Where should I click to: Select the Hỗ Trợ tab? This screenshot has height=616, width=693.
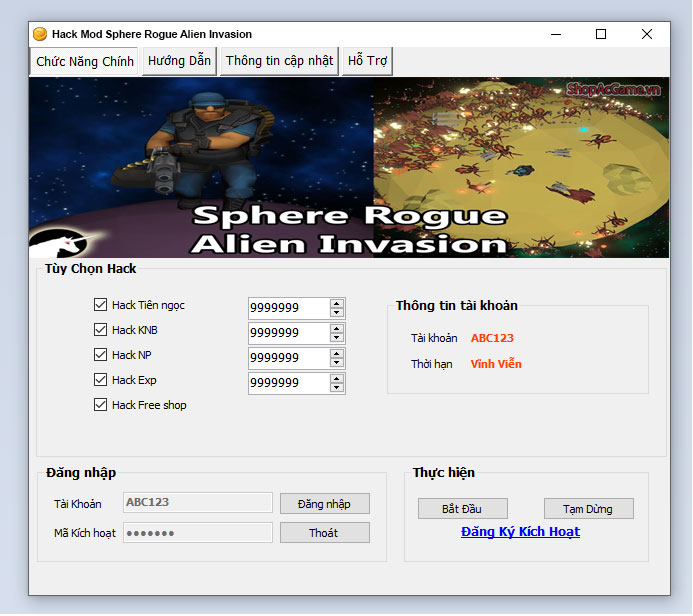(367, 61)
